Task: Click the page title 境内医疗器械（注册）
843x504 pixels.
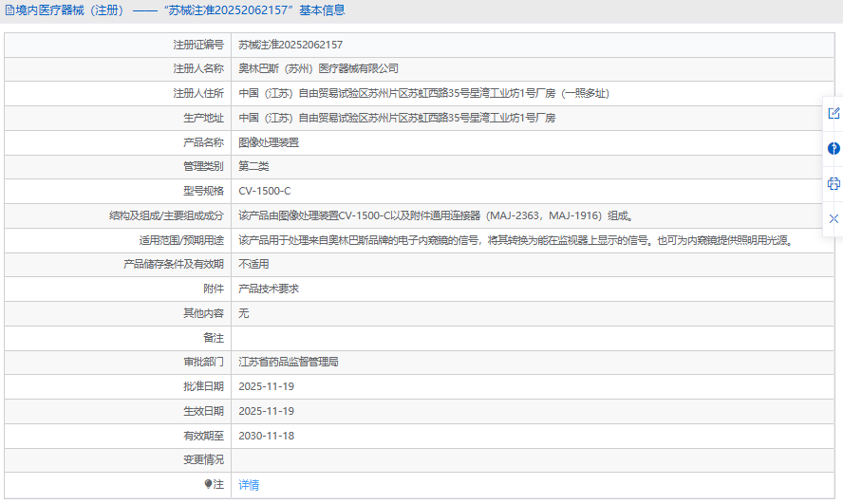Action: (x=70, y=10)
